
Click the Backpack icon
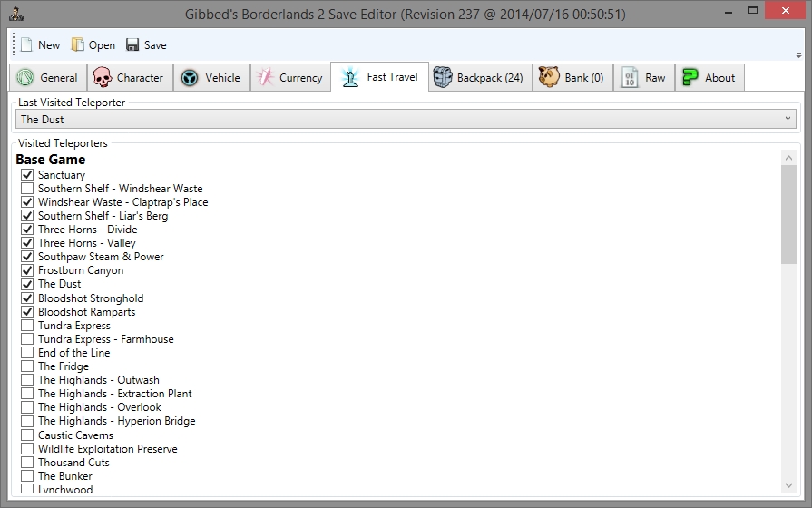point(443,78)
